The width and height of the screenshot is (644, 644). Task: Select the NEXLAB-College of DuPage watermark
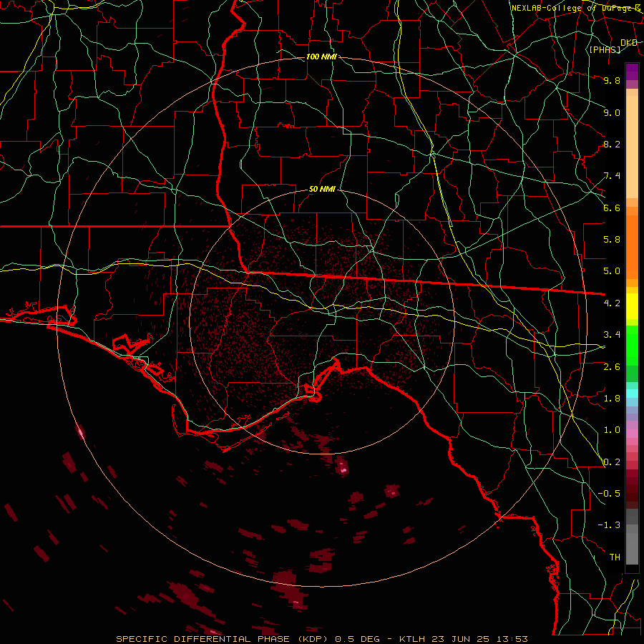(x=576, y=8)
